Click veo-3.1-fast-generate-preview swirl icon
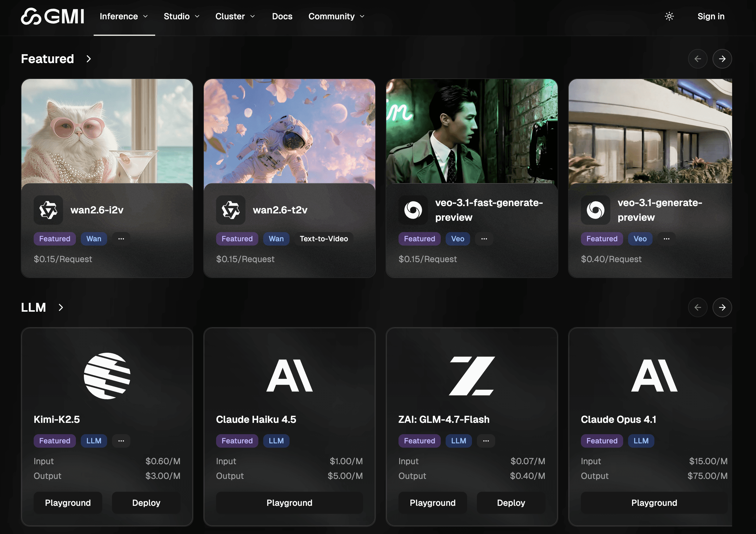Screen dimensions: 756x534 tap(413, 210)
